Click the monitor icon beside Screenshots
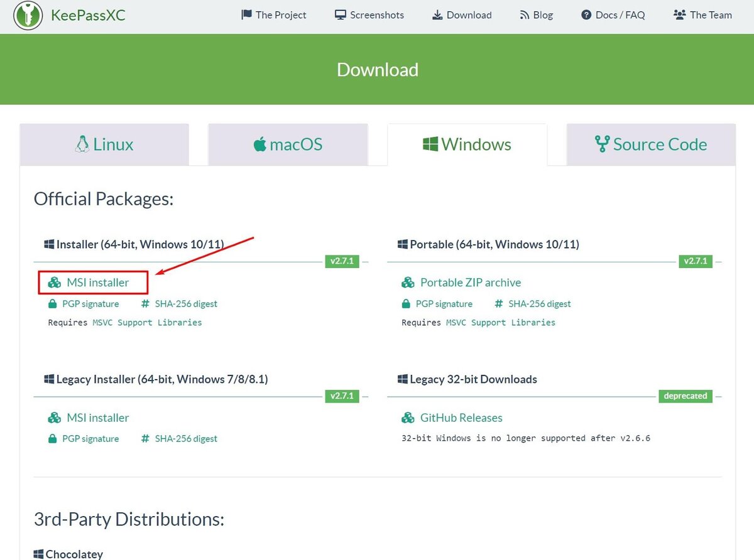The image size is (754, 560). pyautogui.click(x=341, y=14)
